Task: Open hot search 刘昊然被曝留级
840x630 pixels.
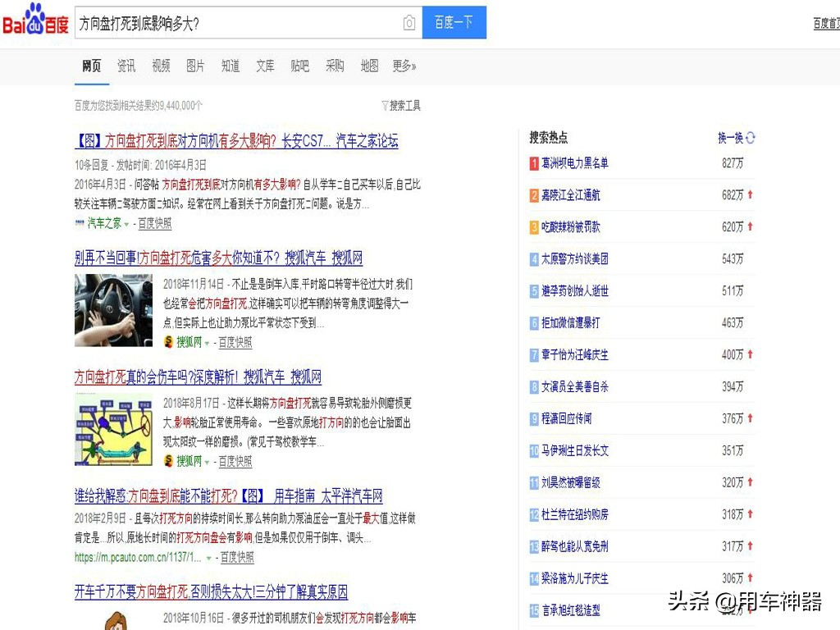Action: coord(571,482)
